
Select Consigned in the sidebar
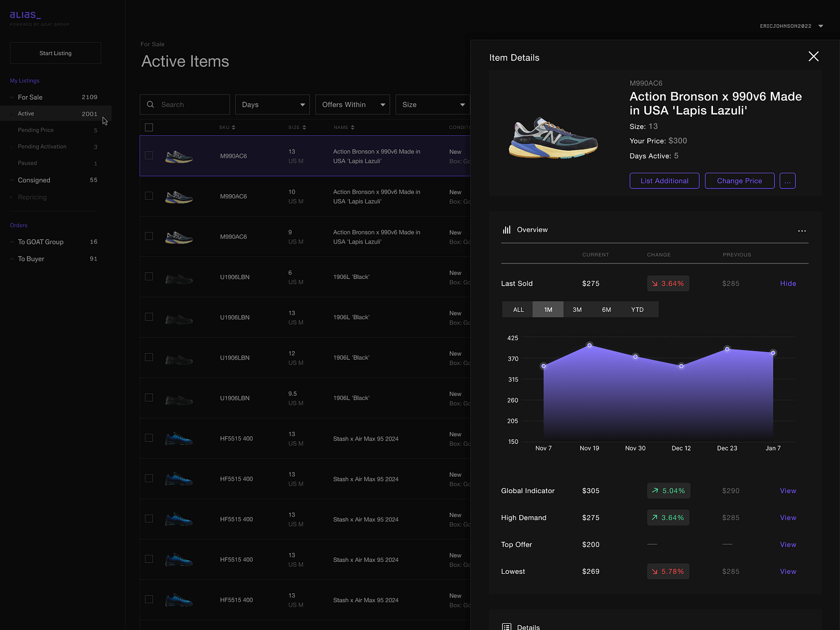click(34, 180)
